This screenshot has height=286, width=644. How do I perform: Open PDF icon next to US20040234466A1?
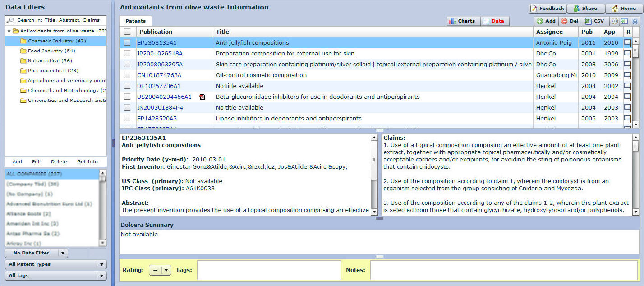coord(202,97)
